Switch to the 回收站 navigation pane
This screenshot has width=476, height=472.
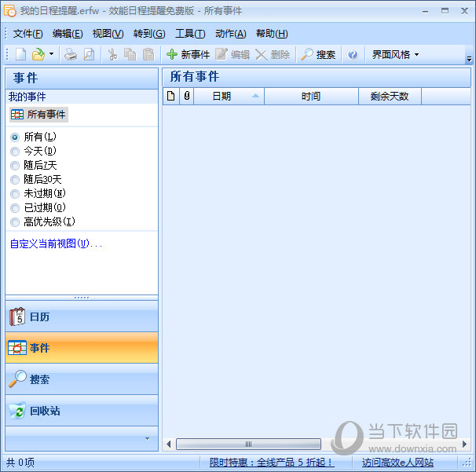82,411
